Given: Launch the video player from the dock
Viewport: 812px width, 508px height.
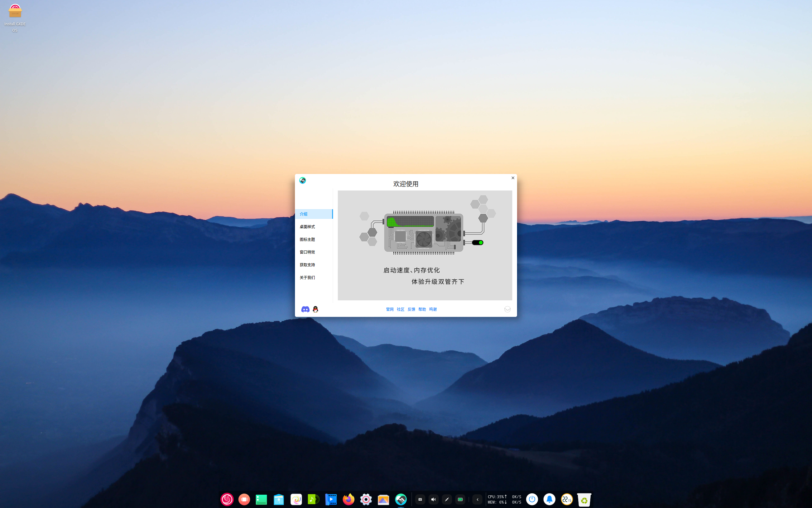Looking at the screenshot, I should [x=331, y=499].
